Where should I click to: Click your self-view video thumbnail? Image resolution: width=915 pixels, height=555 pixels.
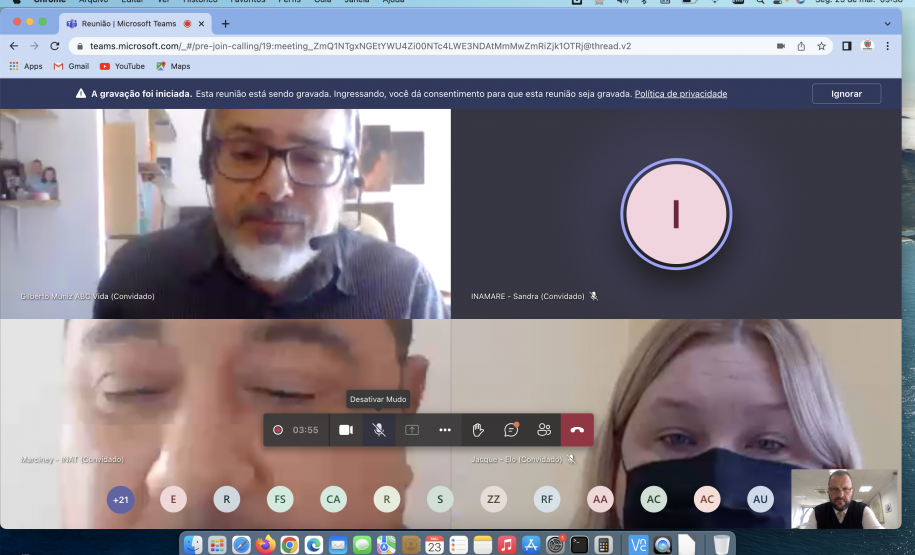pyautogui.click(x=844, y=499)
